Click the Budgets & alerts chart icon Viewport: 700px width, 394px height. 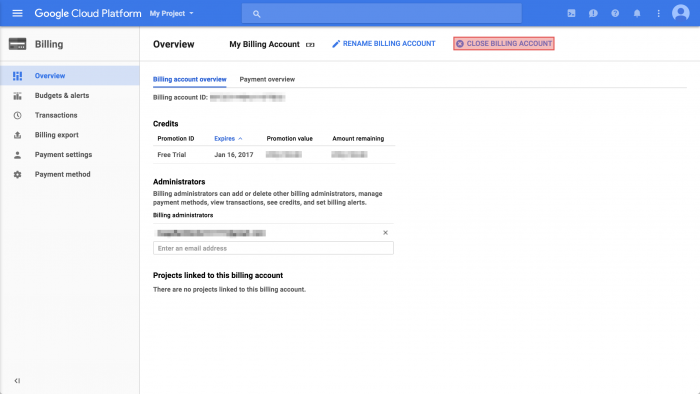[17, 95]
